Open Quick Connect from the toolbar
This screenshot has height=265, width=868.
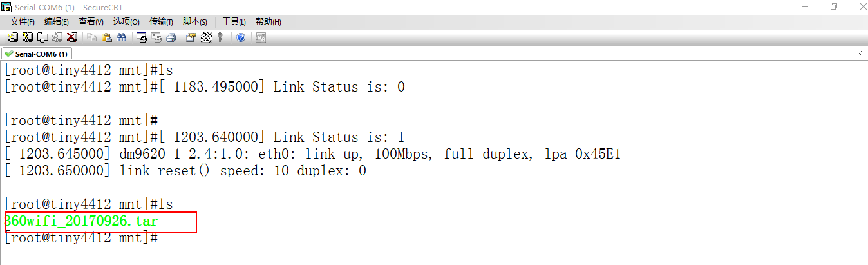click(x=28, y=37)
